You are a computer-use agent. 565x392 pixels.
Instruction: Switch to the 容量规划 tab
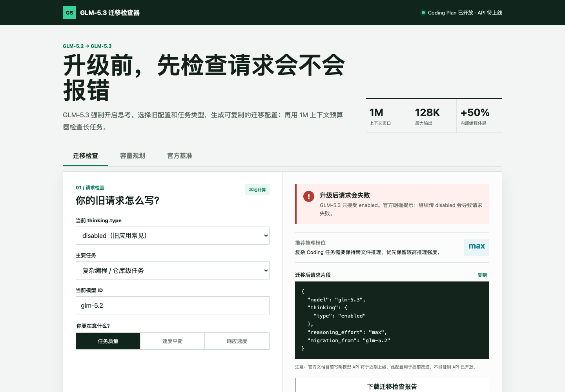click(133, 156)
